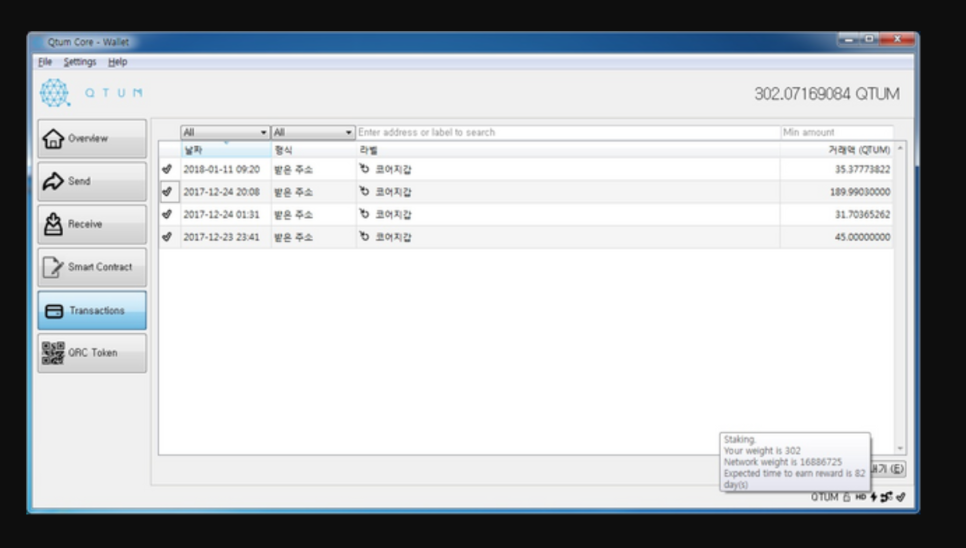
Task: Click the house icon on Overview
Action: pyautogui.click(x=53, y=139)
